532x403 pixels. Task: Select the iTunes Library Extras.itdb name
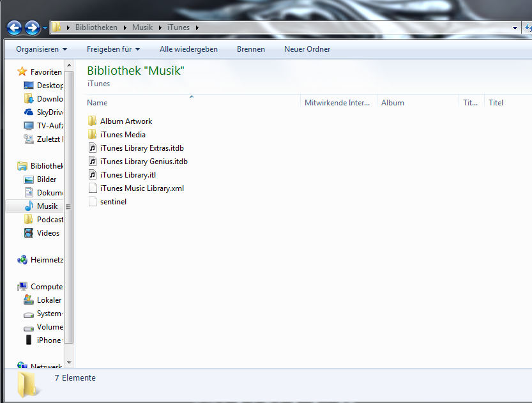pyautogui.click(x=142, y=148)
